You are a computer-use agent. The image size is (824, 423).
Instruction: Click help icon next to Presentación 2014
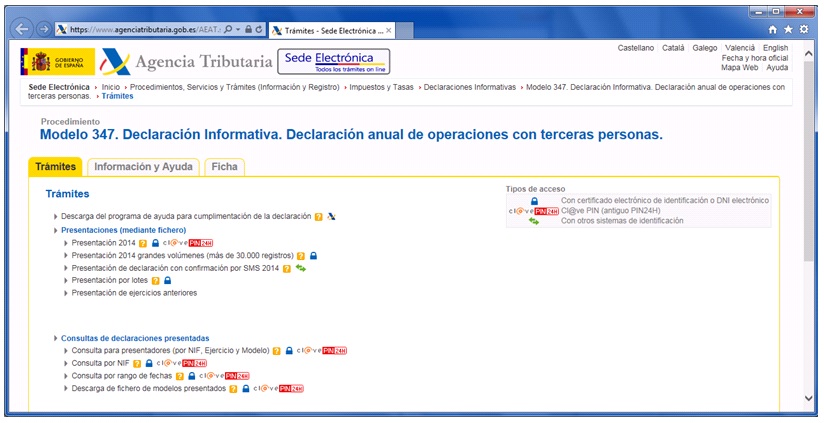143,243
